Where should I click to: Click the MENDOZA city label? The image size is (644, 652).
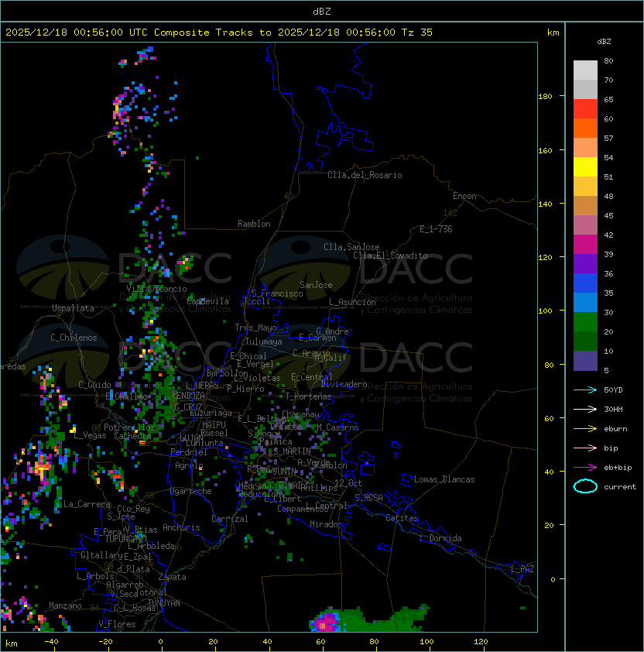click(188, 395)
